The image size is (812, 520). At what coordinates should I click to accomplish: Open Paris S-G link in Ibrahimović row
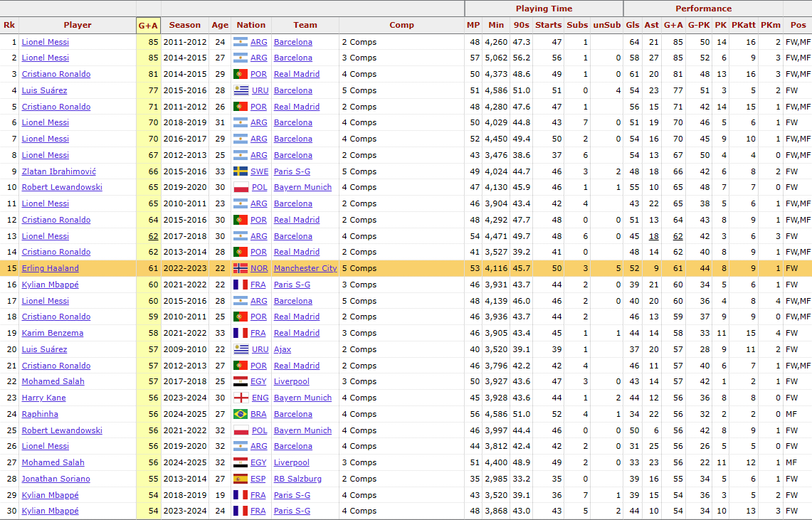coord(292,171)
